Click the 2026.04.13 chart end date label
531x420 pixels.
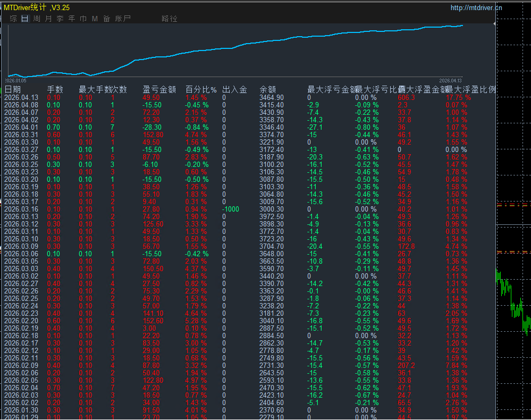(x=450, y=81)
